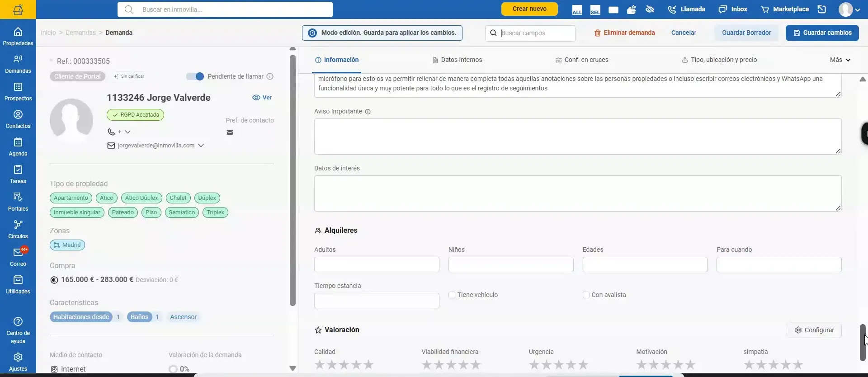This screenshot has height=377, width=868.
Task: Focus the Buscar campos field
Action: pyautogui.click(x=530, y=33)
